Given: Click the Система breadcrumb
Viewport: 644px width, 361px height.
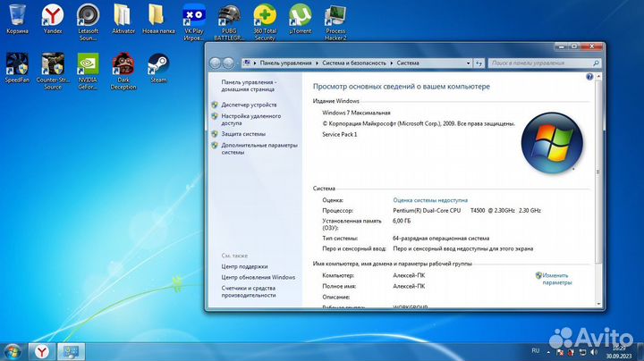Looking at the screenshot, I should (x=408, y=63).
